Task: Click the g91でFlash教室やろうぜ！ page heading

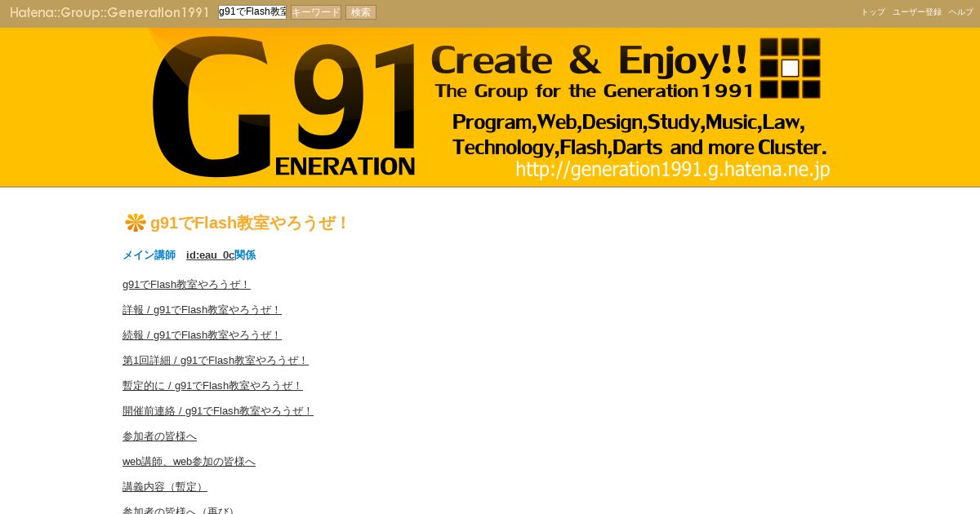Action: (x=250, y=223)
